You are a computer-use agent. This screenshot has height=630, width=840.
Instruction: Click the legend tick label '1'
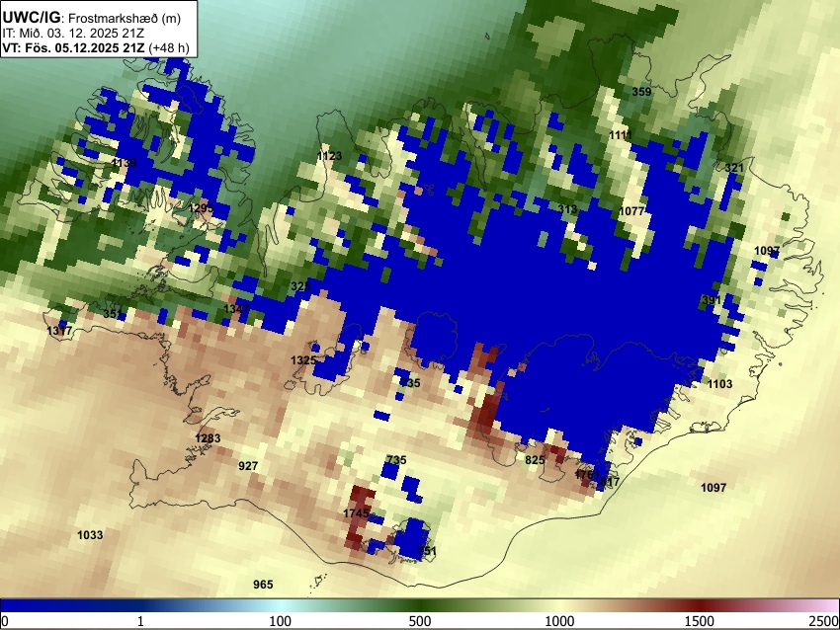(140, 621)
